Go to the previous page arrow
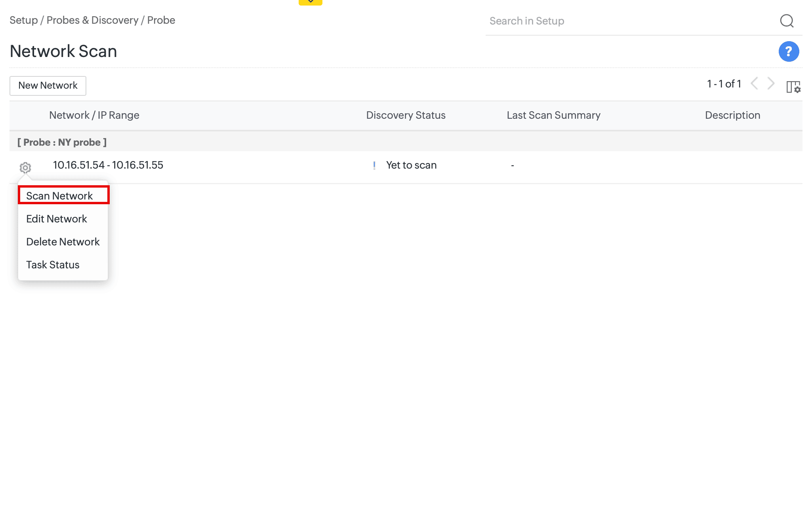 [x=754, y=84]
